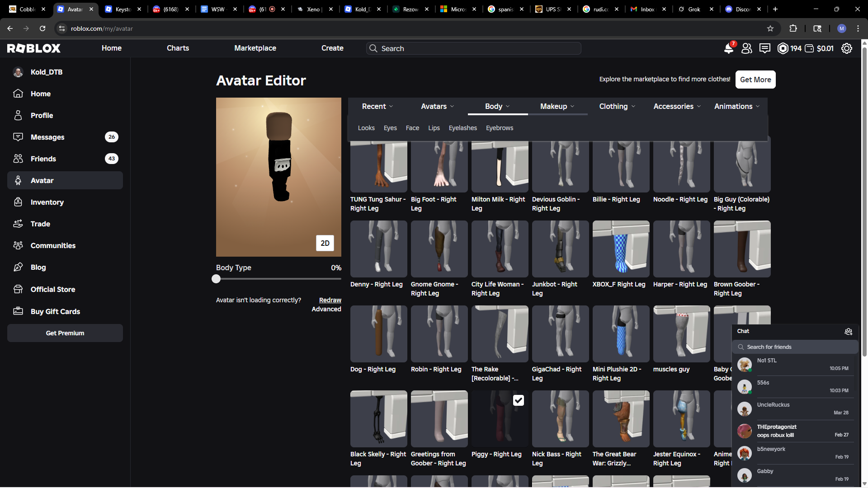Open the Charts navigation link

click(178, 48)
